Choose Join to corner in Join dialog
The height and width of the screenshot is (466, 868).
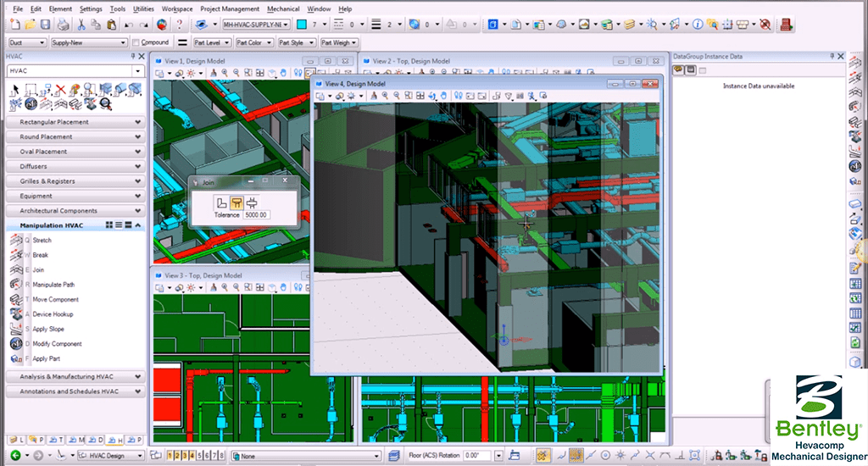pos(221,202)
